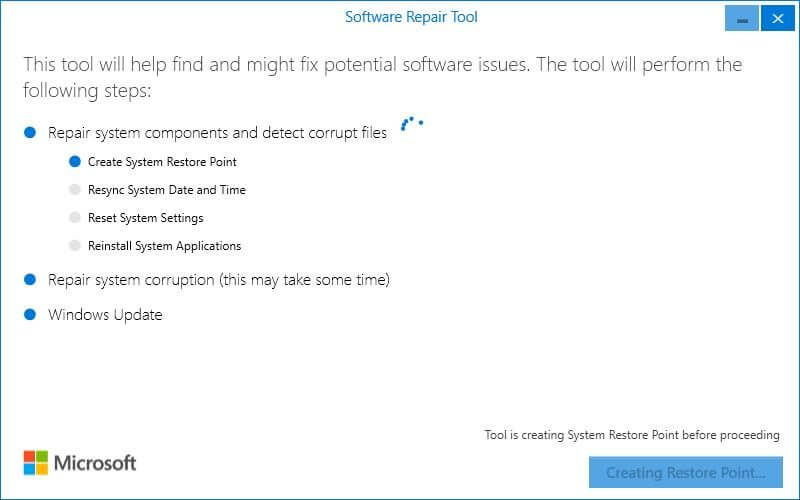Minimize the Software Repair Tool window

pos(742,19)
